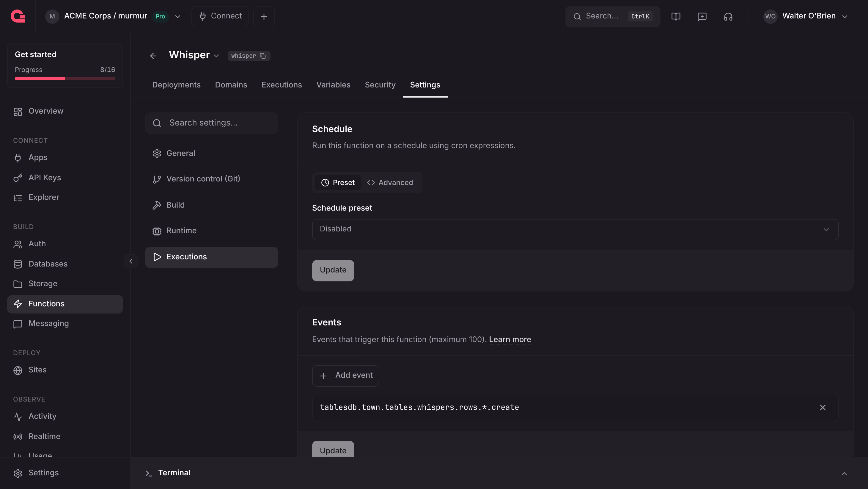Open the Variables tab
The height and width of the screenshot is (489, 868).
coord(333,85)
